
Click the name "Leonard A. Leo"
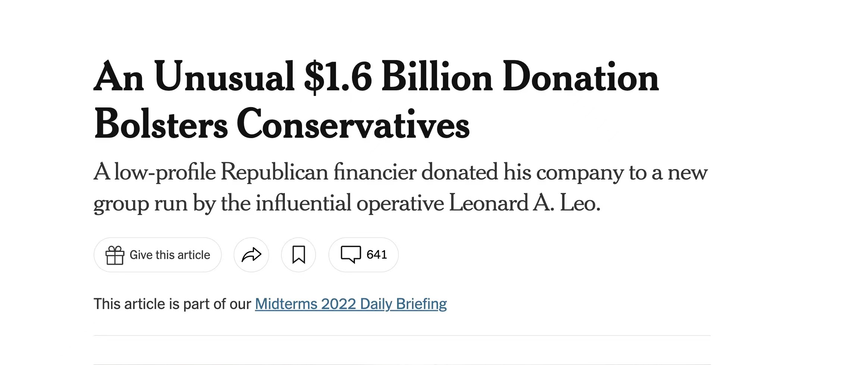[x=524, y=203]
